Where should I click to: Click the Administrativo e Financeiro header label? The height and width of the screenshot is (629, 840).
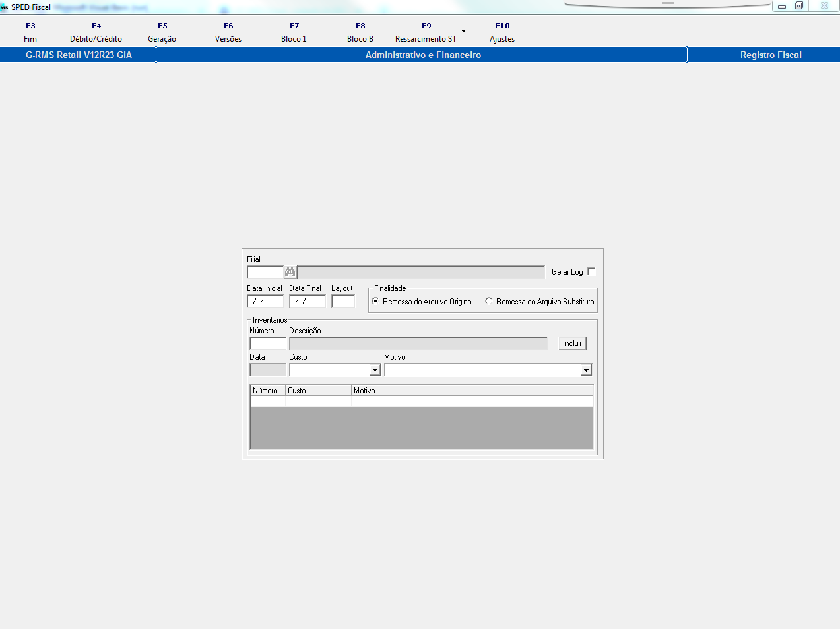pos(423,55)
